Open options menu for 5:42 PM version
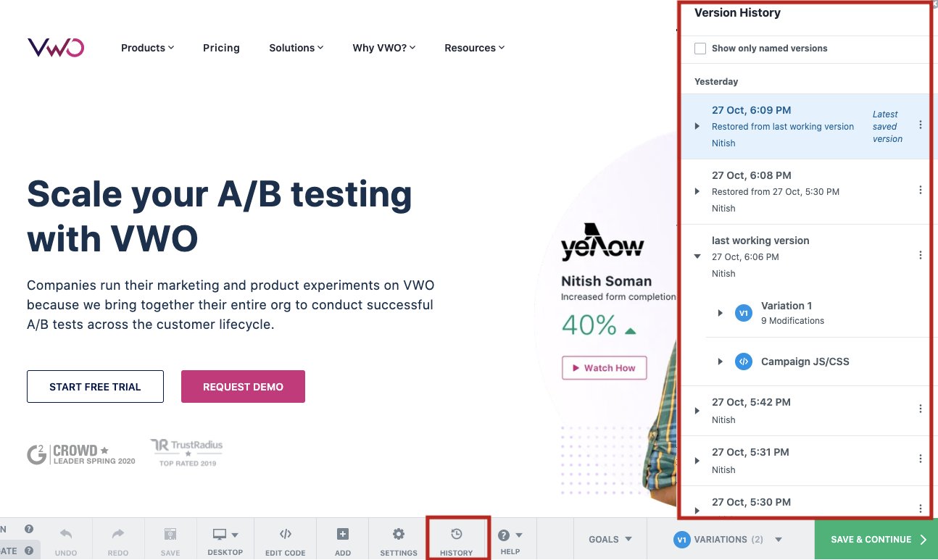 click(921, 409)
